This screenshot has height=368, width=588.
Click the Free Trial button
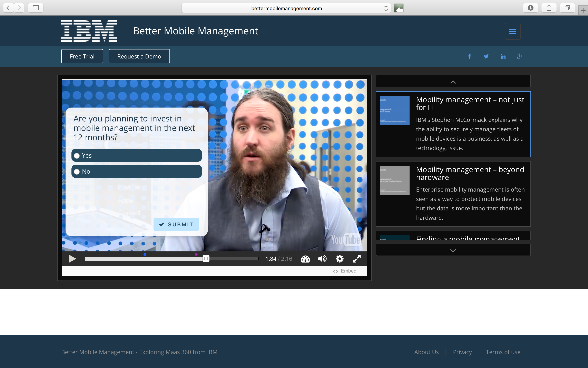(x=82, y=56)
